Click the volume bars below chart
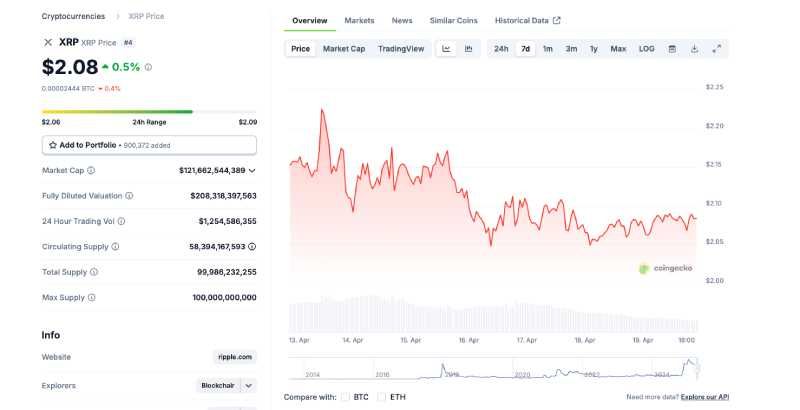This screenshot has height=410, width=800. pos(493,314)
